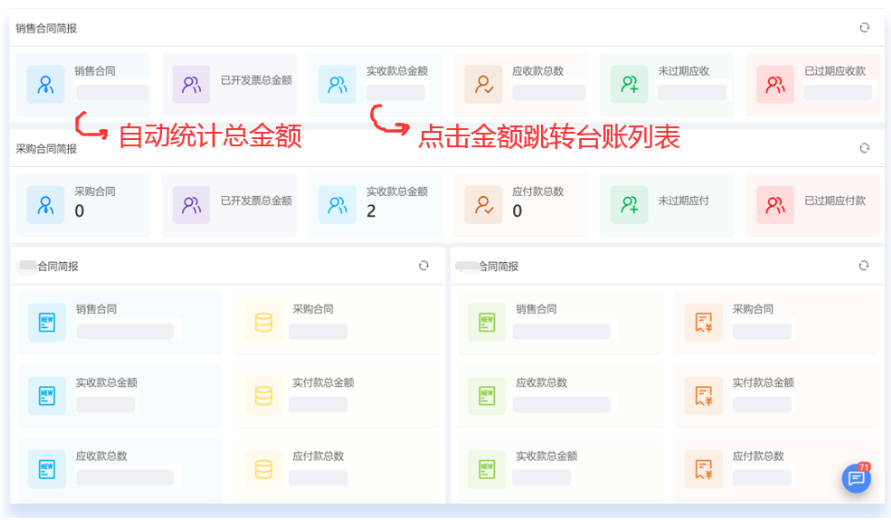Select the green 未过期应收 user-plus icon

point(629,85)
